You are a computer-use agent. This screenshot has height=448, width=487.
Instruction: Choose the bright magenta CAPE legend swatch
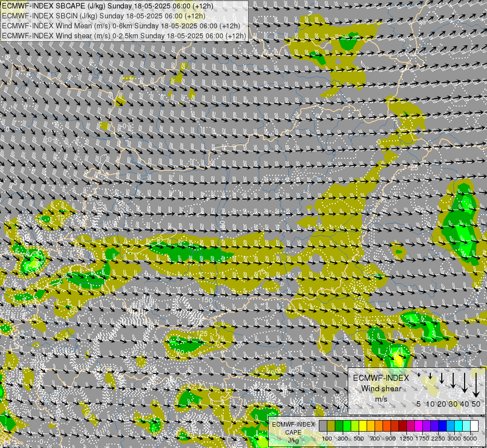coord(419,426)
